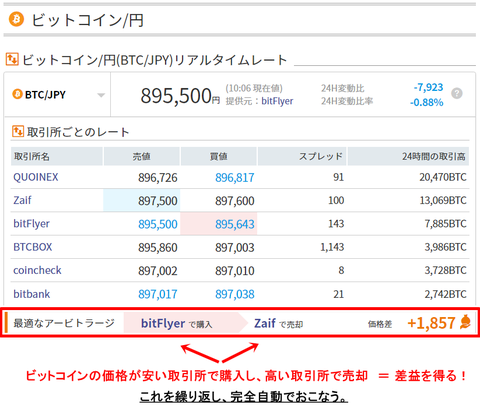This screenshot has width=480, height=408.
Task: Click bitFlyer sell price 895,500 in table
Action: 158,224
